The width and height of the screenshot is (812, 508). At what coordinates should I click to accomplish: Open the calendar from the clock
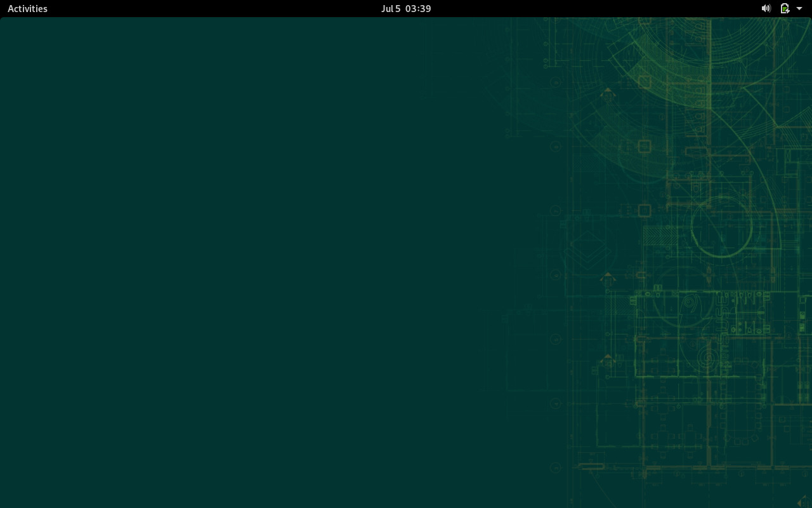pyautogui.click(x=406, y=8)
